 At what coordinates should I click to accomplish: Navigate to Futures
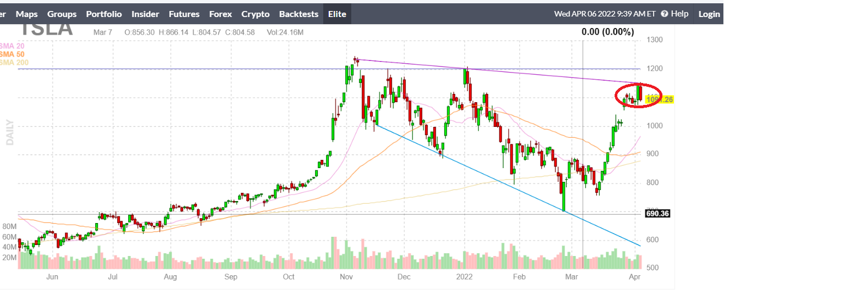184,14
